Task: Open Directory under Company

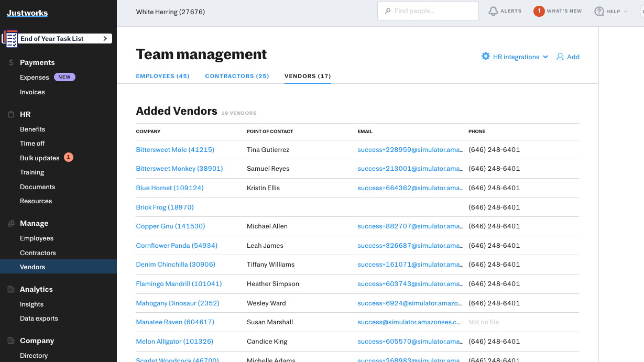Action: tap(34, 355)
